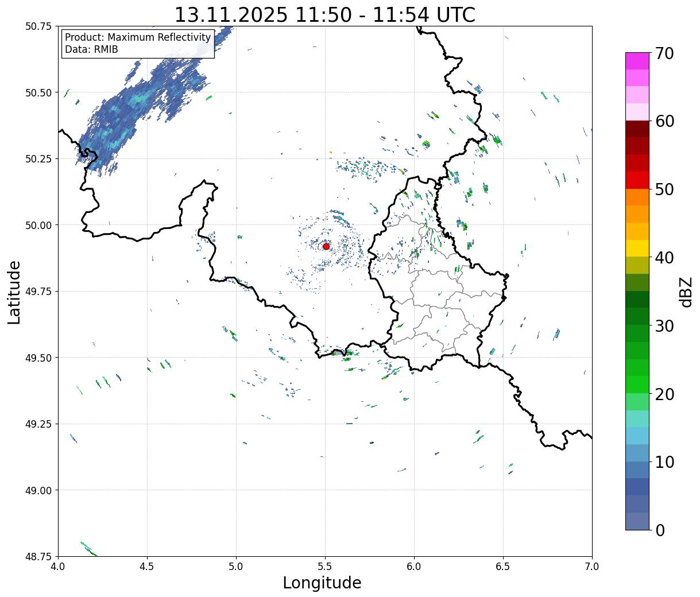700x597 pixels.
Task: Click the bright green 20 dBZ color band
Action: (637, 385)
